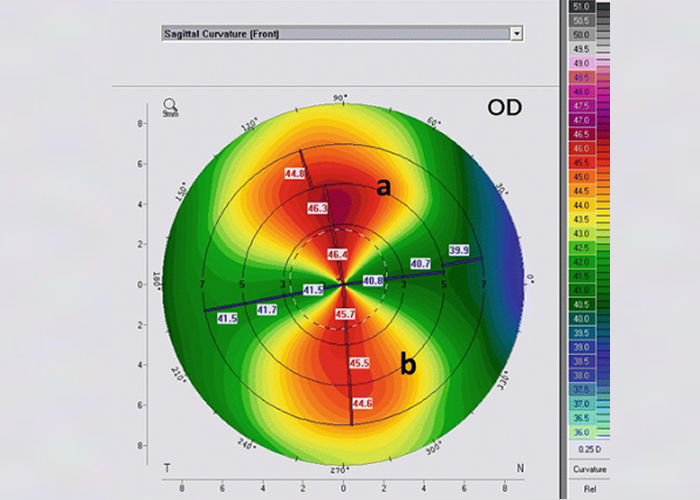This screenshot has height=500, width=700.
Task: Pick the 49.0 pink color swatch
Action: pos(578,62)
